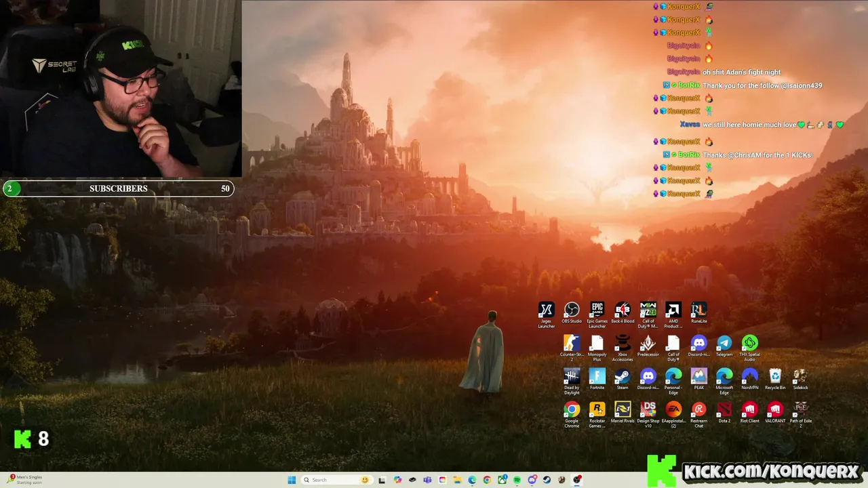Select the Path of Exile 2 desktop icon

tap(800, 415)
